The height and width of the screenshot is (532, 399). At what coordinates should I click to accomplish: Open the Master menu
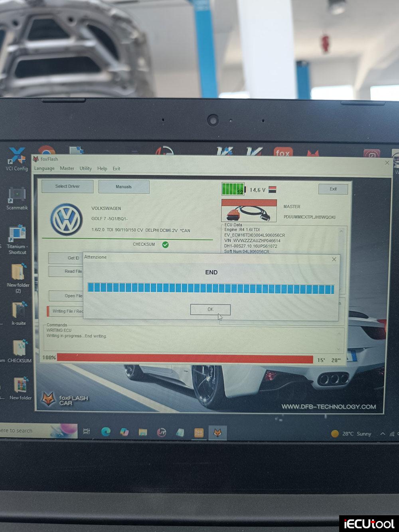point(67,168)
